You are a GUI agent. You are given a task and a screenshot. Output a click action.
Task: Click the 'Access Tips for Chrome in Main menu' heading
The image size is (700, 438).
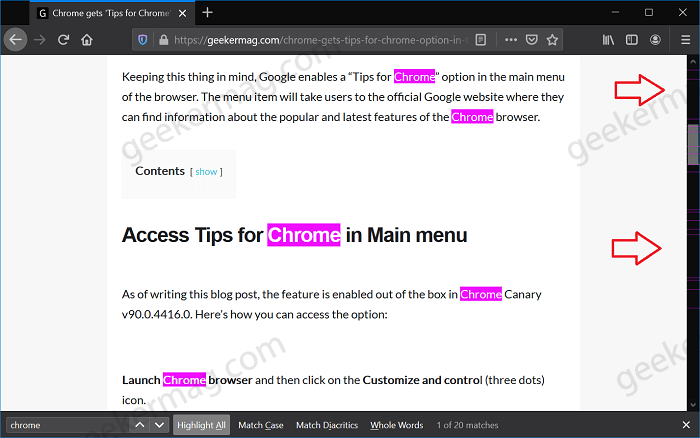295,235
